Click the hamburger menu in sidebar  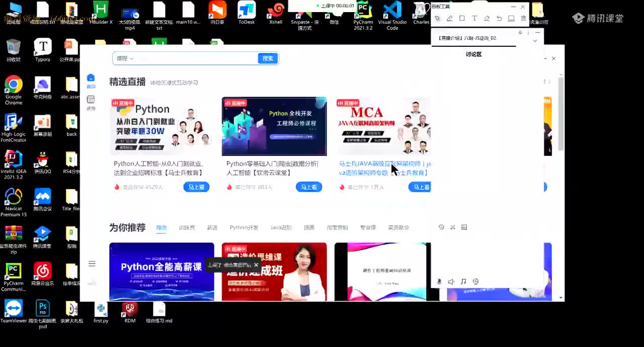pos(92,264)
